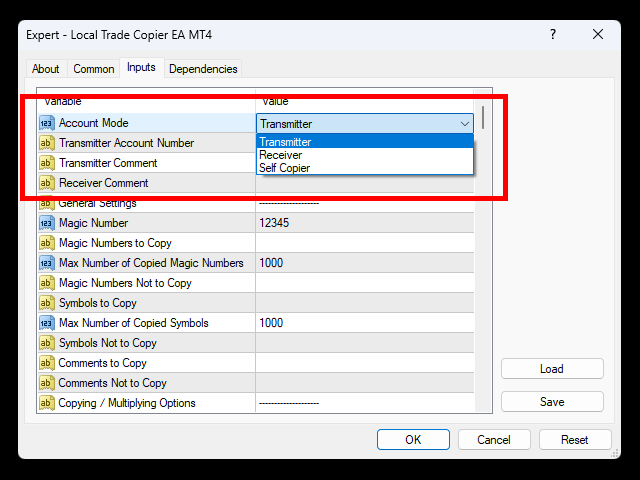Click the Receiver Comment string icon

click(47, 183)
